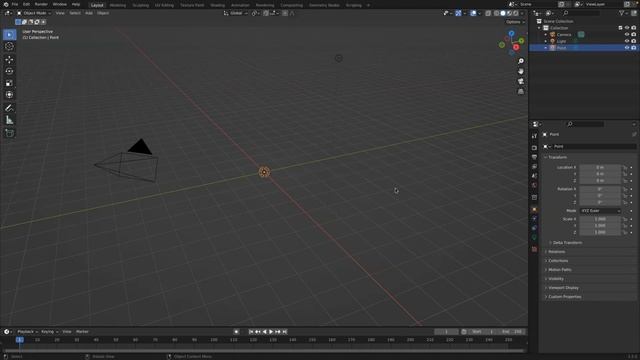
Task: Click the Point light in viewport
Action: [x=264, y=172]
